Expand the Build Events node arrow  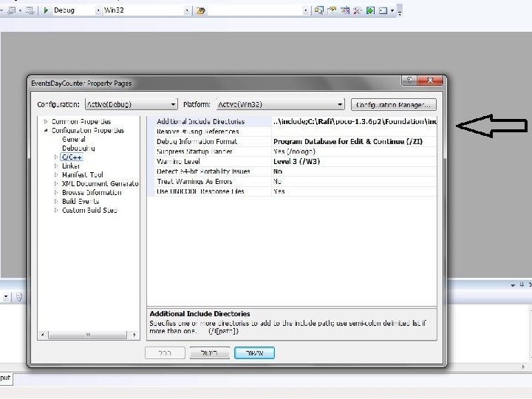(56, 201)
